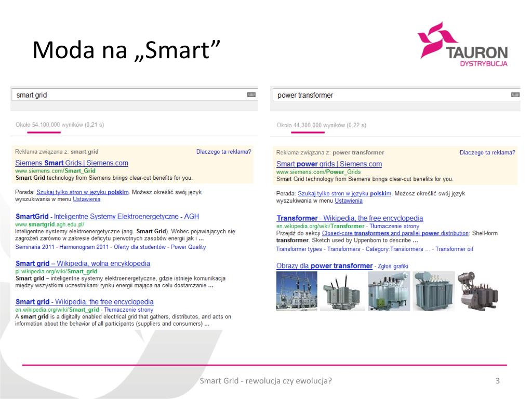The height and width of the screenshot is (399, 532).
Task: Focus the 'power transformer' search field
Action: click(x=396, y=95)
